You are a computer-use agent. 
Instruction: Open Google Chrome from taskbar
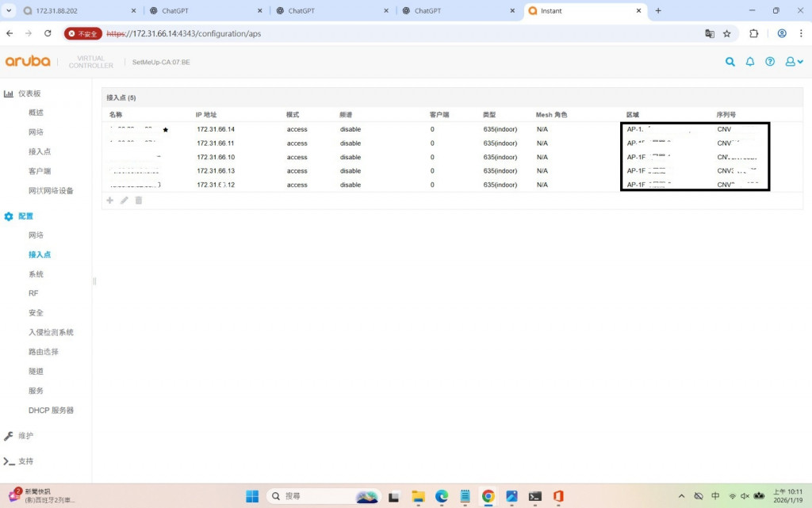pos(488,496)
